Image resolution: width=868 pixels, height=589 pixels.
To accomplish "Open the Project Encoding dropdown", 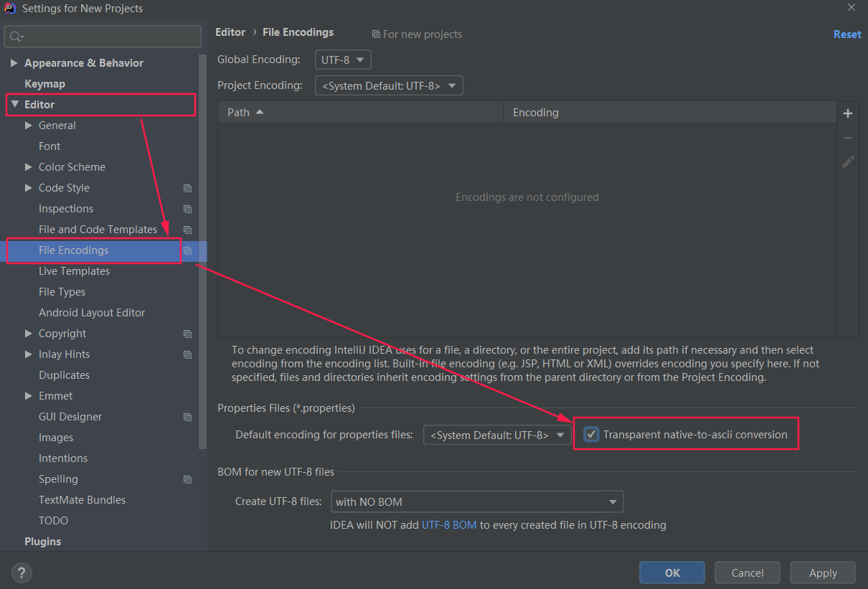I will click(389, 85).
